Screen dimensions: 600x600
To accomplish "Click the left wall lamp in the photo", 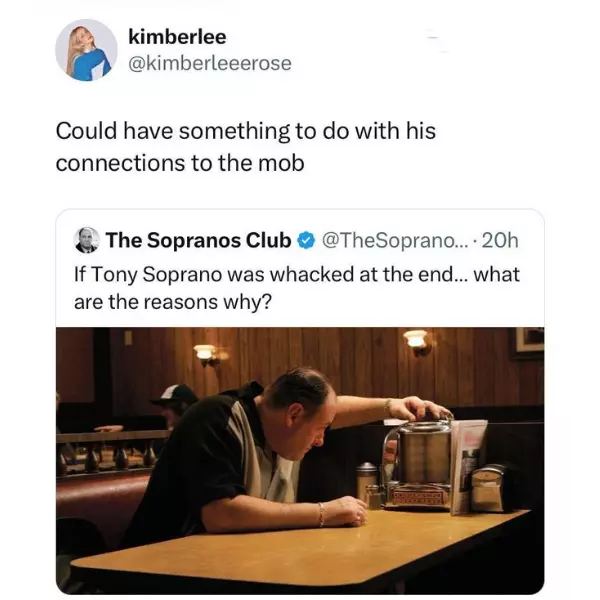I will pos(206,352).
